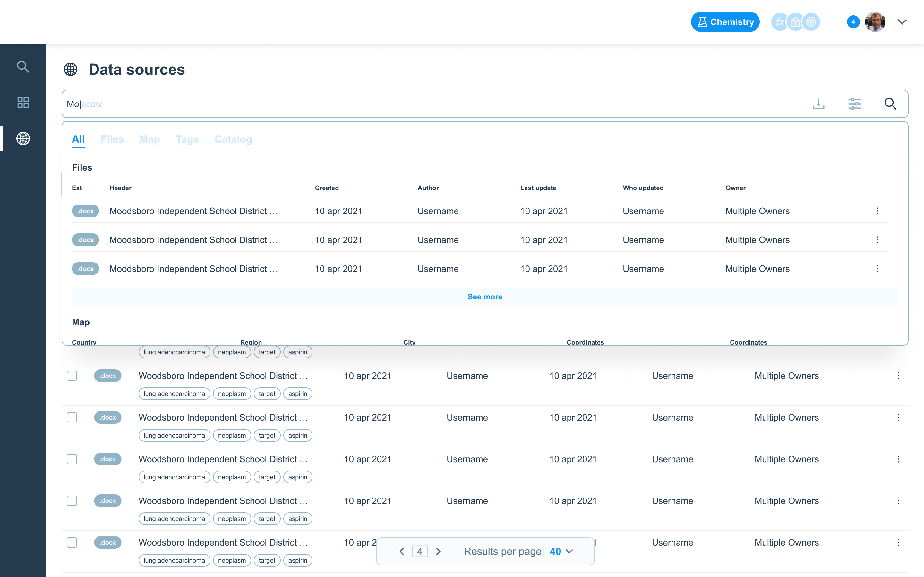Click the download icon in search bar
924x577 pixels.
point(818,104)
